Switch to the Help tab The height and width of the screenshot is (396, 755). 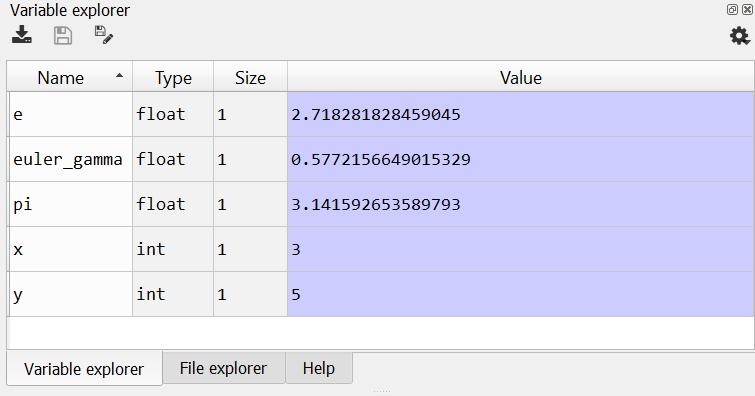coord(319,368)
